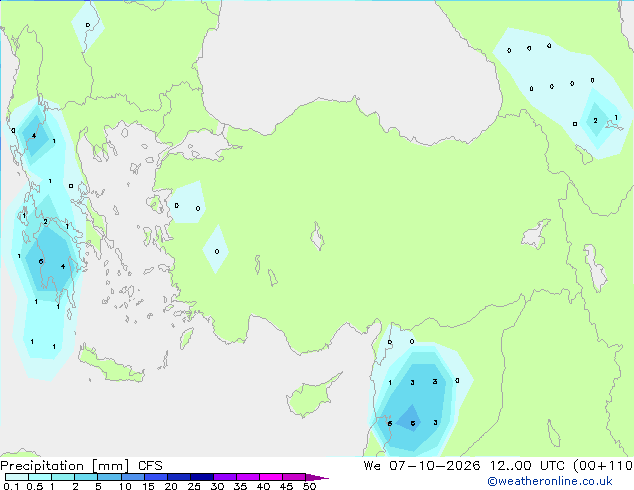Viewport: 634px width, 490px height.
Task: Select the 1–2 mm legend color swatch
Action: 63,477
